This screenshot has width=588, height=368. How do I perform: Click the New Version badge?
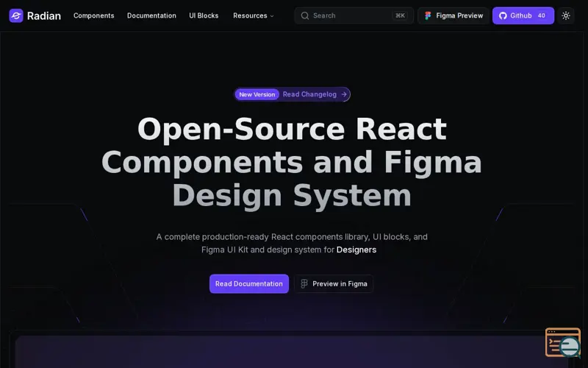[x=257, y=95]
